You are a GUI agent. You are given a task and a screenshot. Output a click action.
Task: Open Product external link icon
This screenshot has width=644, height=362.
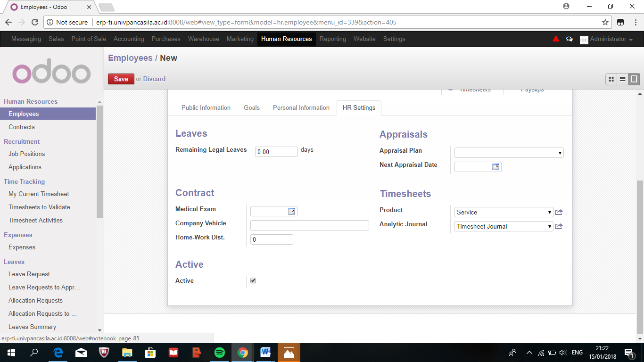(x=559, y=212)
